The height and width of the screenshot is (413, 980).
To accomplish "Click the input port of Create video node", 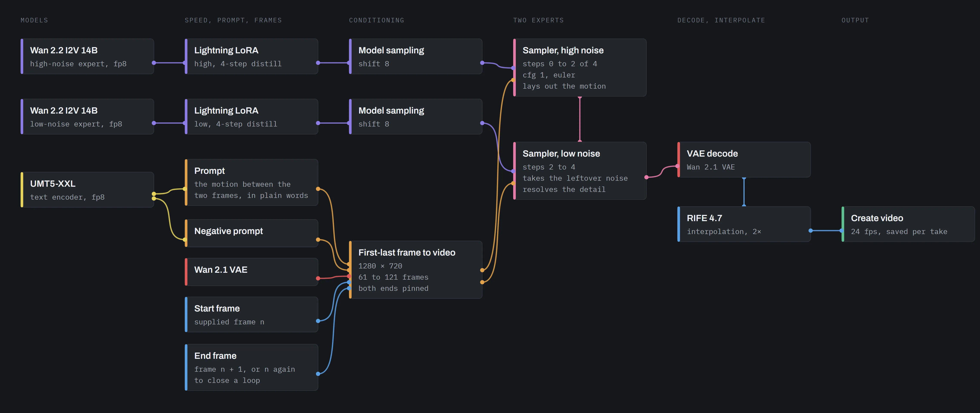I will (x=842, y=230).
